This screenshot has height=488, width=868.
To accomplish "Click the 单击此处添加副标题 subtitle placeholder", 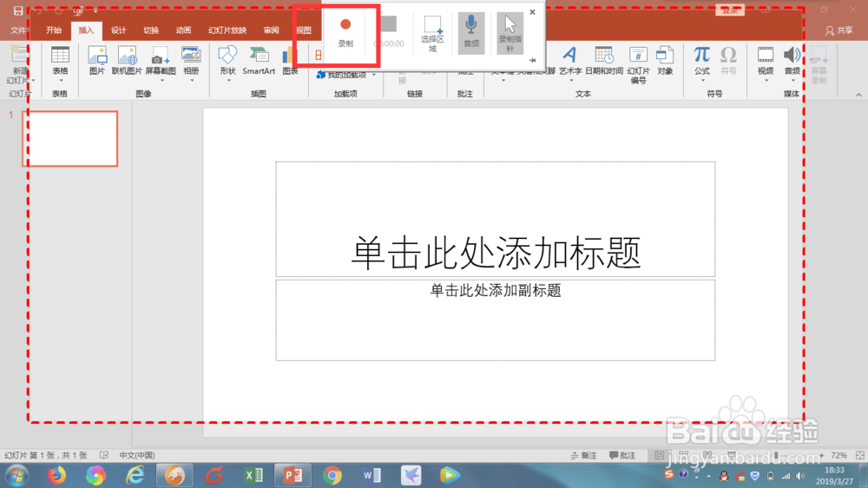I will click(x=496, y=320).
